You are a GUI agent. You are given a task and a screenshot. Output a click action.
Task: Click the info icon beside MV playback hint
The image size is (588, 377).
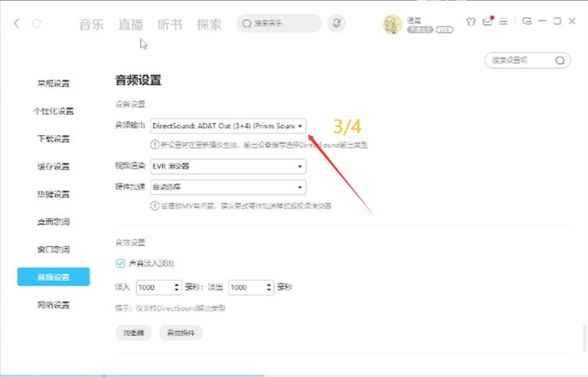tap(155, 206)
